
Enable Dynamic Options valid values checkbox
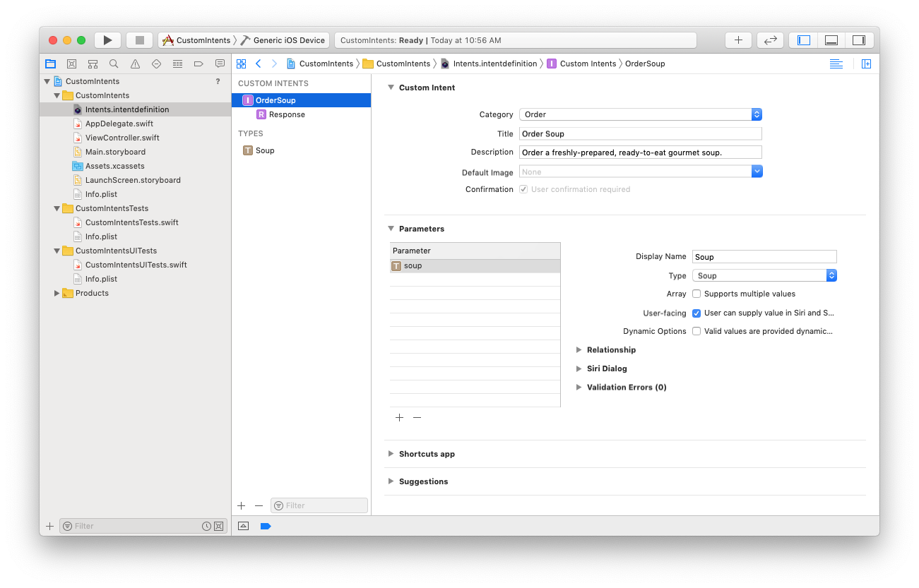pyautogui.click(x=696, y=331)
